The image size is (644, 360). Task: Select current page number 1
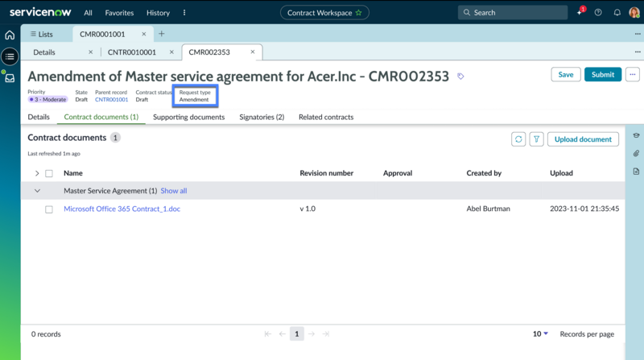coord(296,333)
